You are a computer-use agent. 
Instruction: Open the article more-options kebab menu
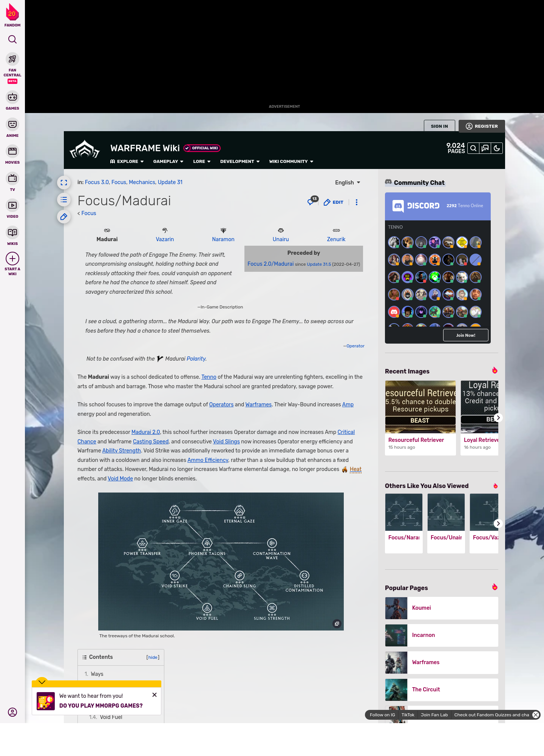tap(357, 202)
